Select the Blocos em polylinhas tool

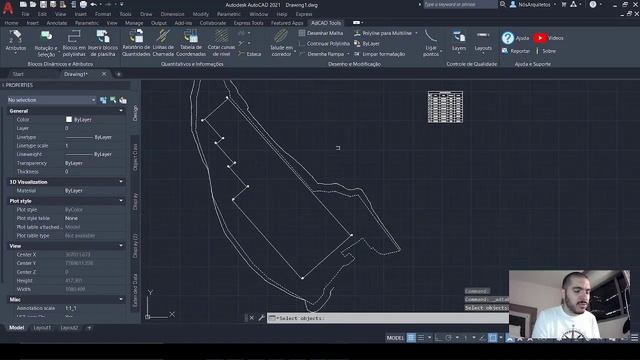74,43
